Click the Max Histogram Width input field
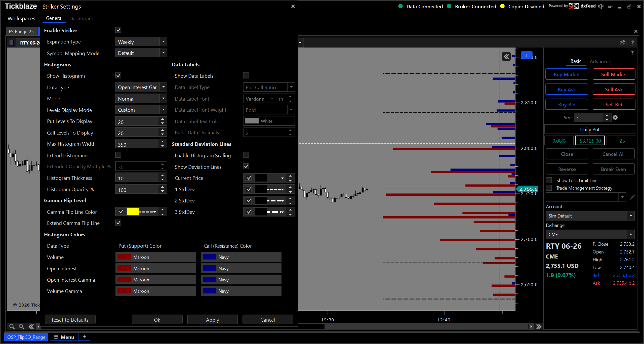644x344 pixels. 137,144
